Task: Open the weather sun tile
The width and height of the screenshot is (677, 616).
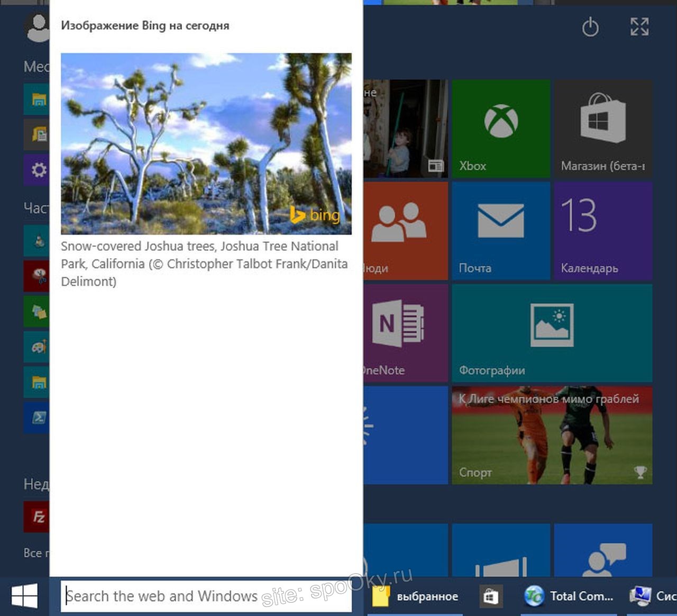Action: pyautogui.click(x=406, y=435)
